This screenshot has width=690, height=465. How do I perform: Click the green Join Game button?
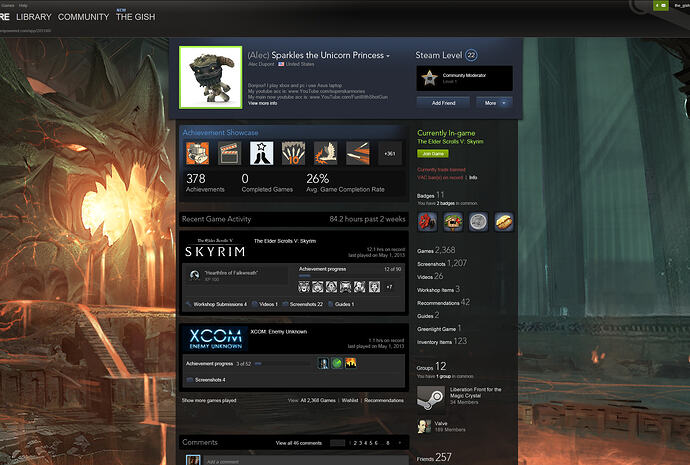point(433,154)
